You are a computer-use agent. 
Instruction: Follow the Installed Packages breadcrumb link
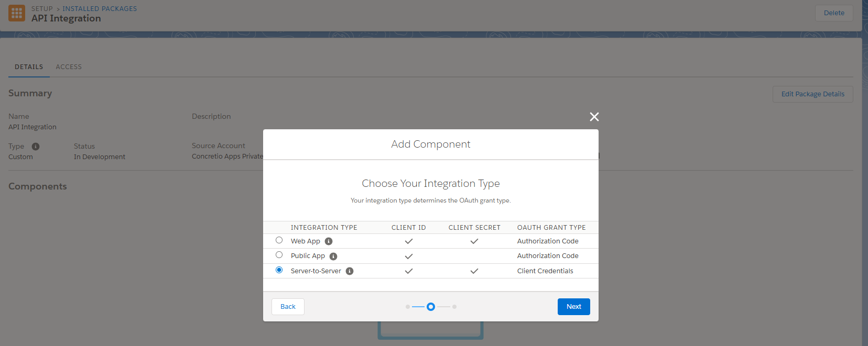100,9
